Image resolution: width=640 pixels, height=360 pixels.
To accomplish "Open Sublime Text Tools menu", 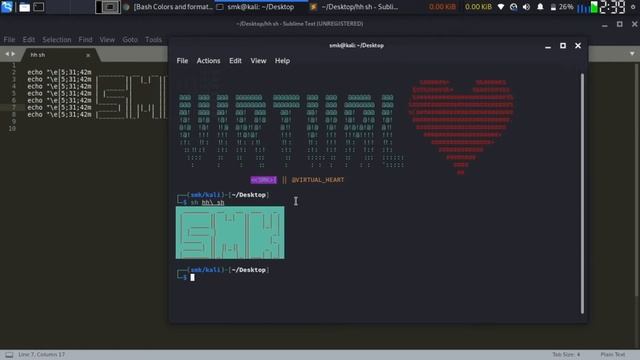I will click(153, 40).
